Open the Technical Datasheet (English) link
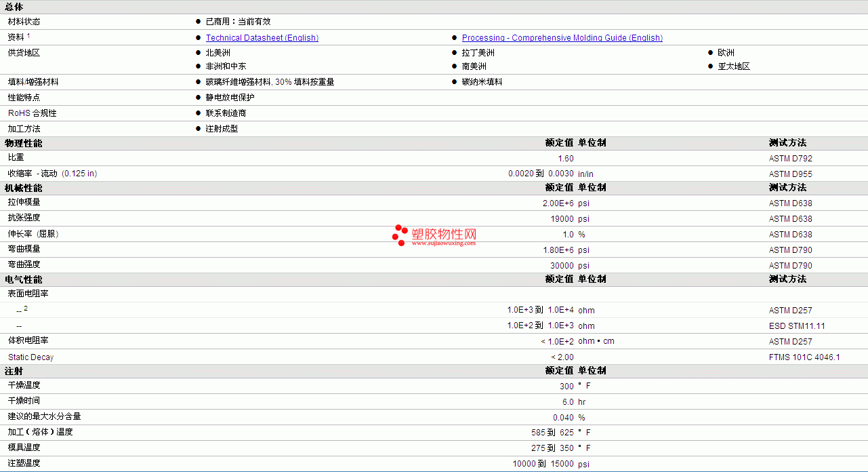This screenshot has width=868, height=472. point(262,38)
